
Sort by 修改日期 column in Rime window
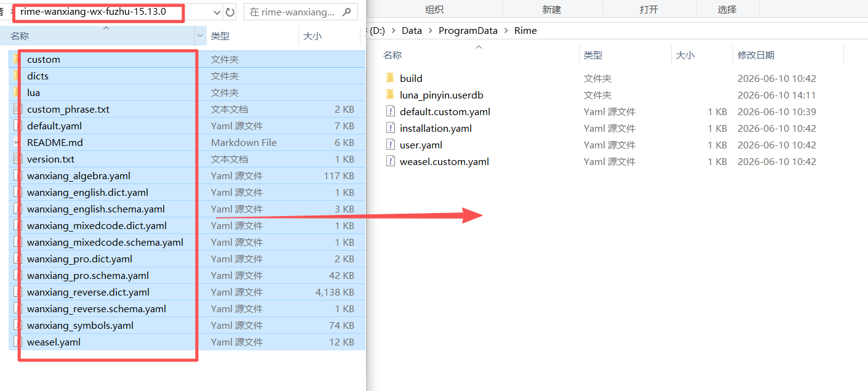pyautogui.click(x=756, y=55)
